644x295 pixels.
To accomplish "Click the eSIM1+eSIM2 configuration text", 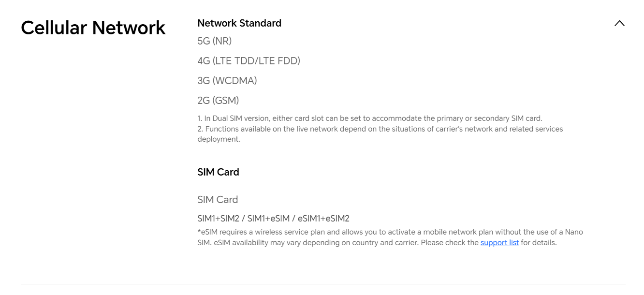I will click(x=323, y=219).
